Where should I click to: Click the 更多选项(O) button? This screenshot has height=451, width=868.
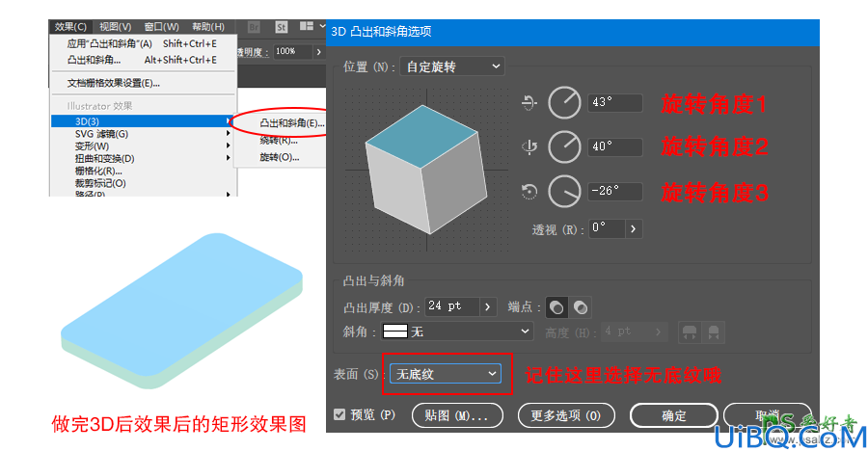pyautogui.click(x=566, y=415)
